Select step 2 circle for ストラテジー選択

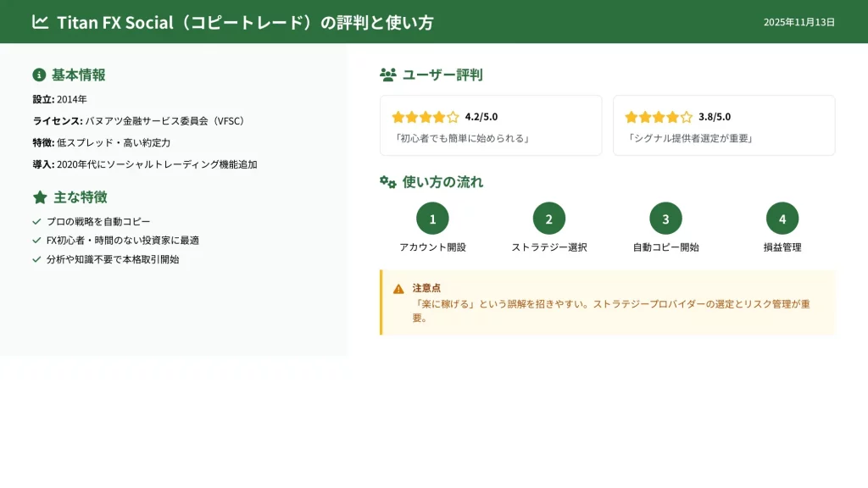tap(549, 219)
